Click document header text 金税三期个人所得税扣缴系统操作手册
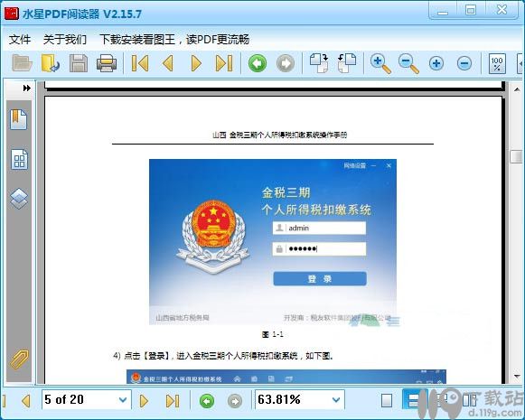This screenshot has width=525, height=420. tap(288, 135)
